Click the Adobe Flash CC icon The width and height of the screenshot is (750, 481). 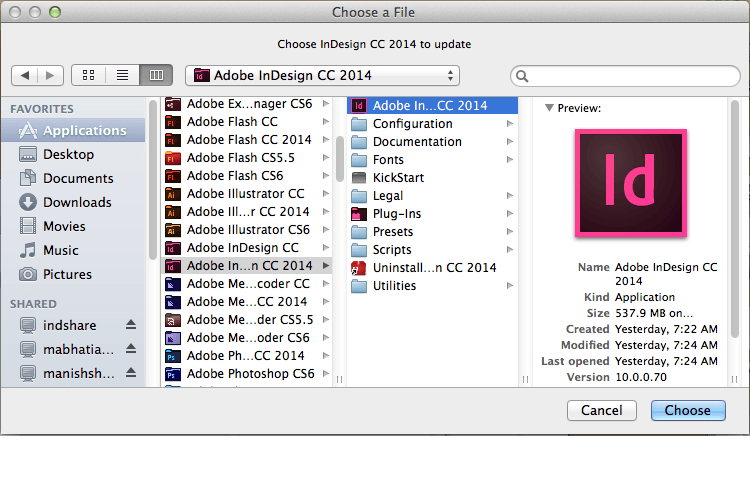point(173,122)
